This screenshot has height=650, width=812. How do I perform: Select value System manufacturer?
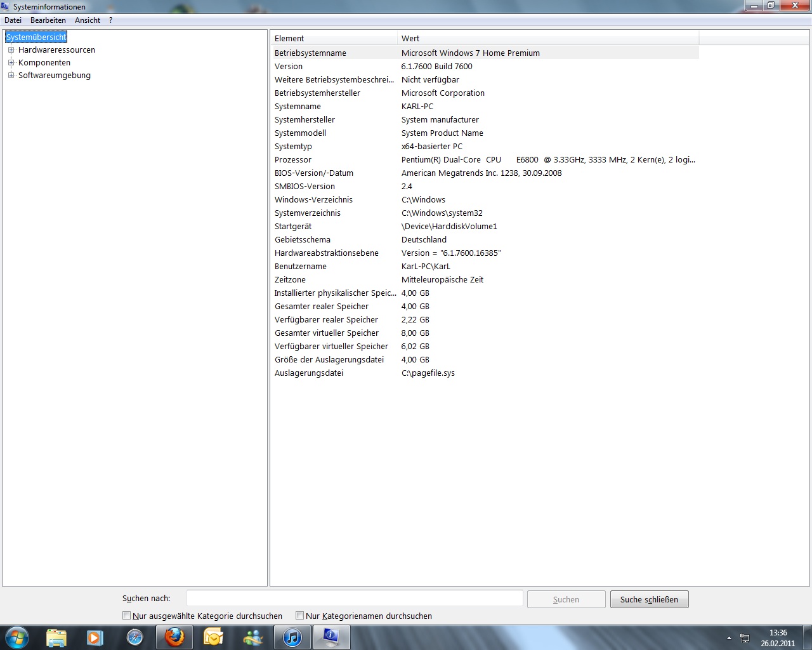click(x=440, y=120)
